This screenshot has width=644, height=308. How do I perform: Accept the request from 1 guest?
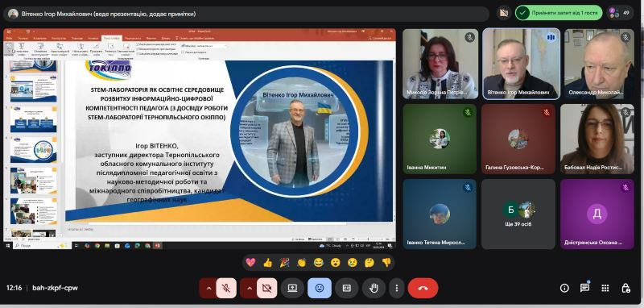pos(559,13)
